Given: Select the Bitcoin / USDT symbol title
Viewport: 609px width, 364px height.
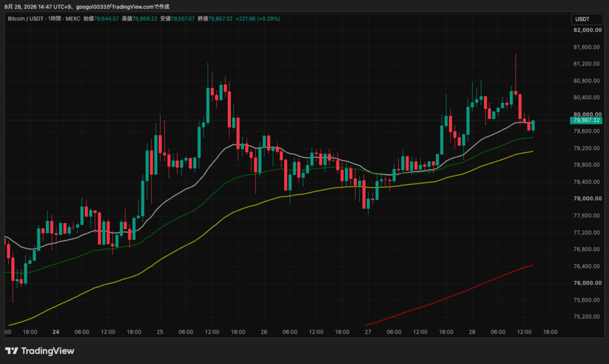Looking at the screenshot, I should (x=26, y=18).
